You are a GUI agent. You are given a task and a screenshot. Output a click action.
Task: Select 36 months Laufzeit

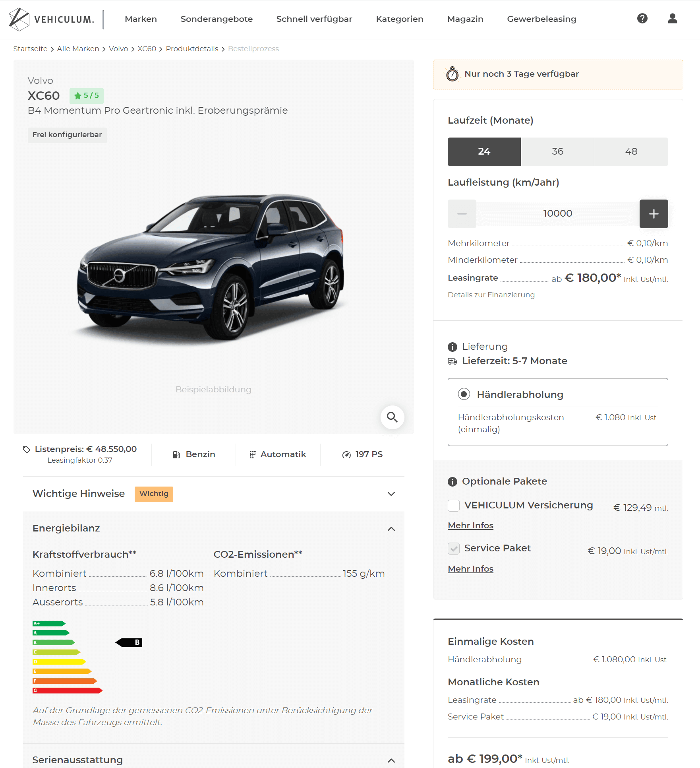point(557,152)
